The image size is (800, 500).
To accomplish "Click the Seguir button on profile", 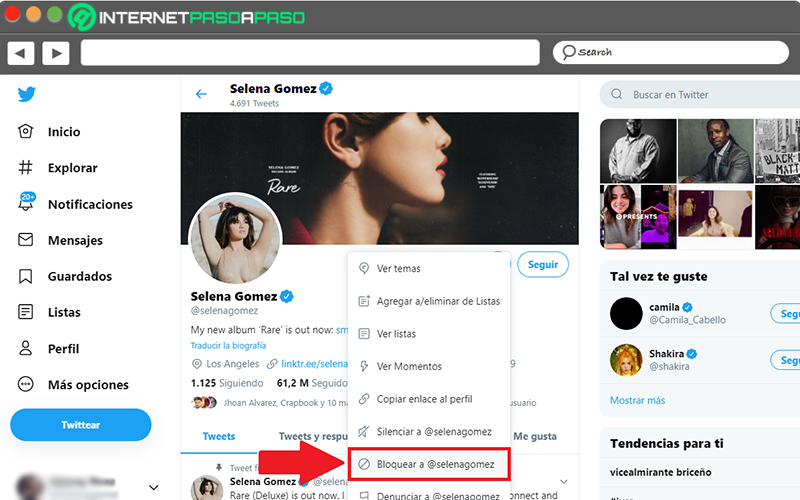I will (543, 264).
